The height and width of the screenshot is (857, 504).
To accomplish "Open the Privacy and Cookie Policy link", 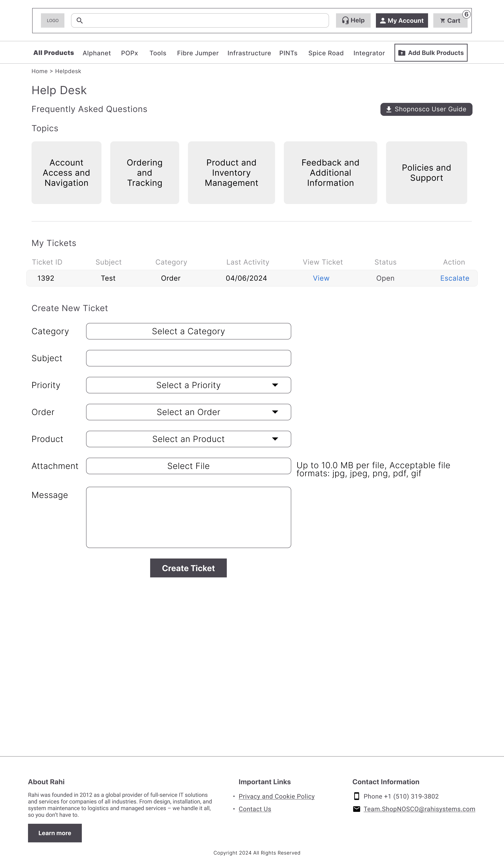I will coord(276,796).
